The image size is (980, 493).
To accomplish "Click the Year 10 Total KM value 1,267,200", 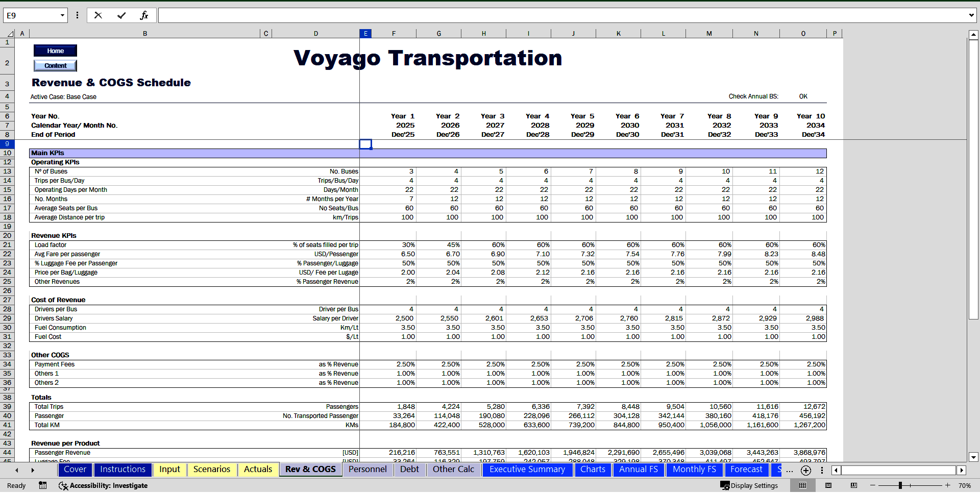I will coord(810,425).
